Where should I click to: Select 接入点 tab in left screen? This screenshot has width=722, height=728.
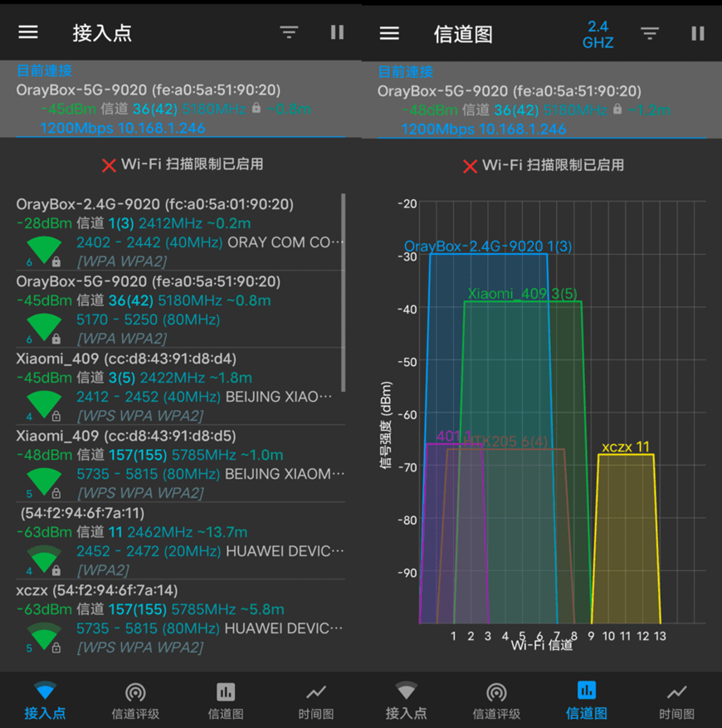(x=45, y=700)
